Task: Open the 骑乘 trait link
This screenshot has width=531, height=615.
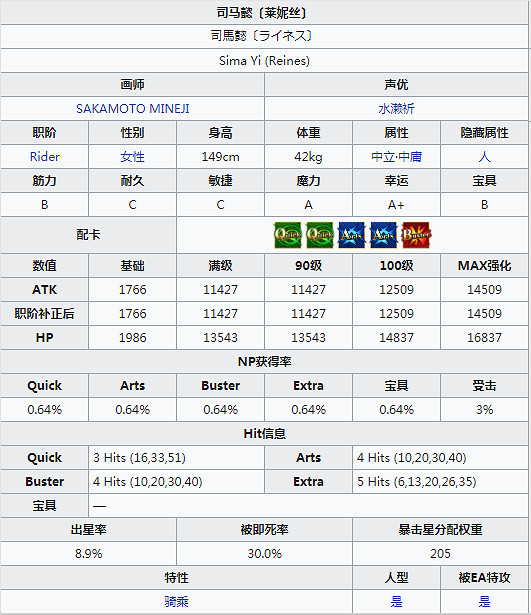Action: [176, 601]
